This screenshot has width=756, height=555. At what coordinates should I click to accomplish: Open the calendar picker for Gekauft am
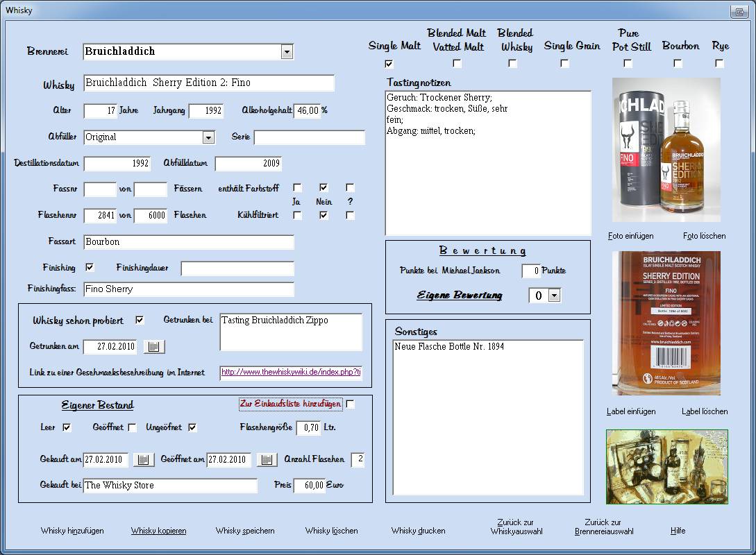[143, 459]
